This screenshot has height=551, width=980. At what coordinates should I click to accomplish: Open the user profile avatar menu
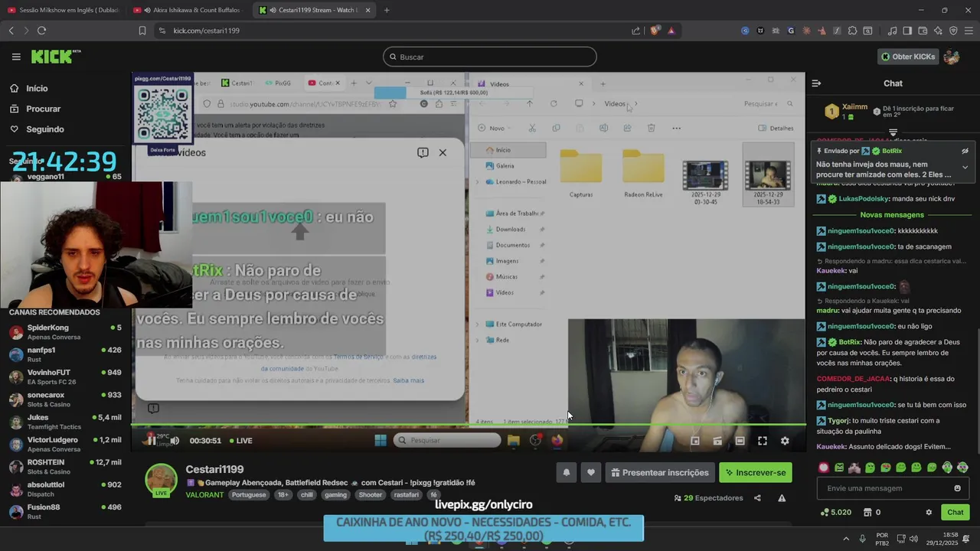[x=952, y=57]
